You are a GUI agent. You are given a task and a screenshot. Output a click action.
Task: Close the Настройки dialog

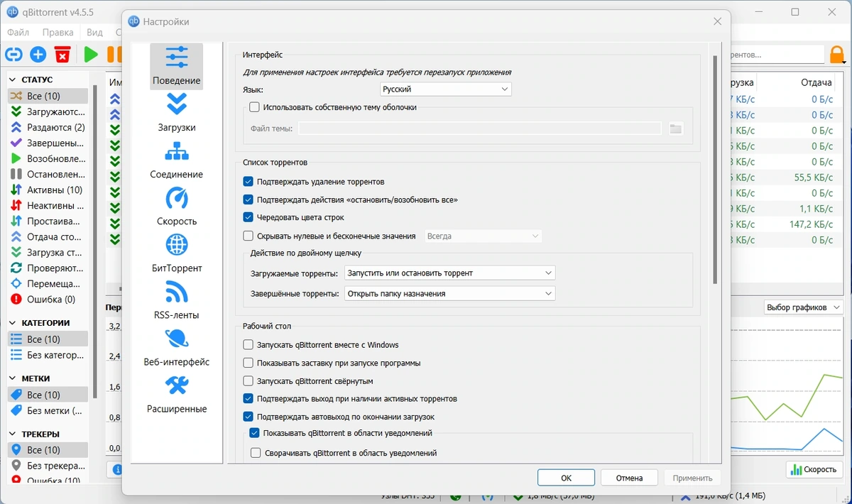coord(718,21)
